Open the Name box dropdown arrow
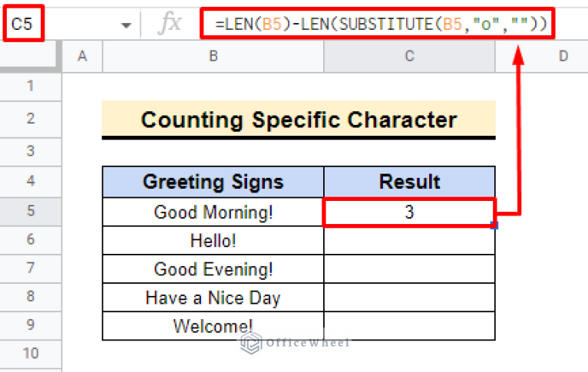Screen dimensions: 588x372 click(126, 25)
